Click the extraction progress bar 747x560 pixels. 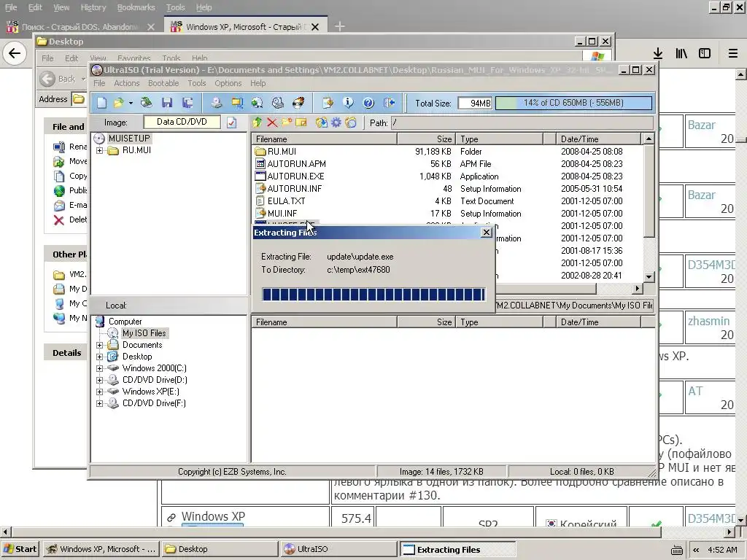pyautogui.click(x=373, y=295)
